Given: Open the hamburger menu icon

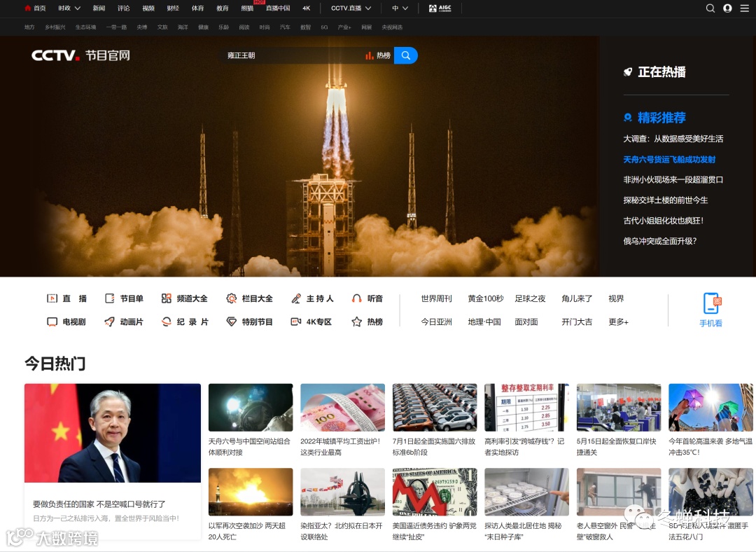Looking at the screenshot, I should tap(744, 8).
